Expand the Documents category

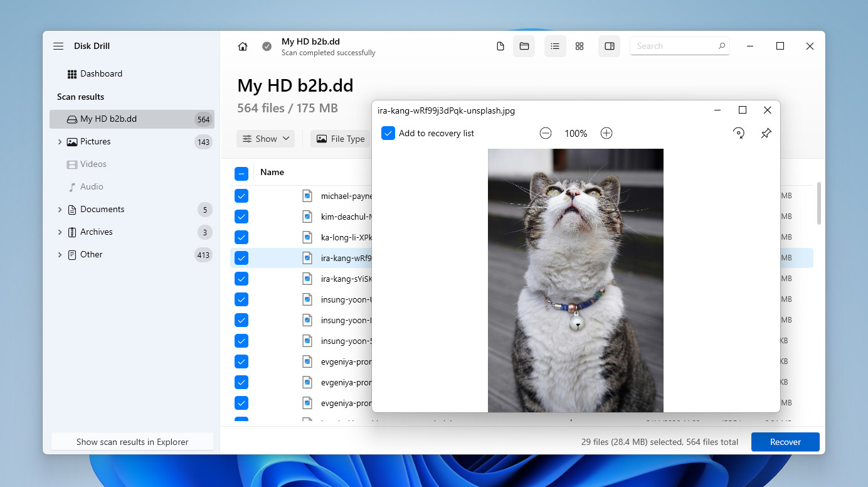(x=60, y=210)
